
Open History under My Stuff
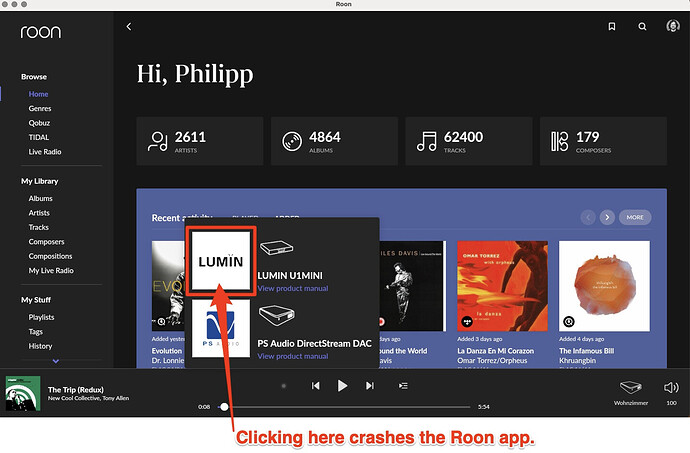40,346
